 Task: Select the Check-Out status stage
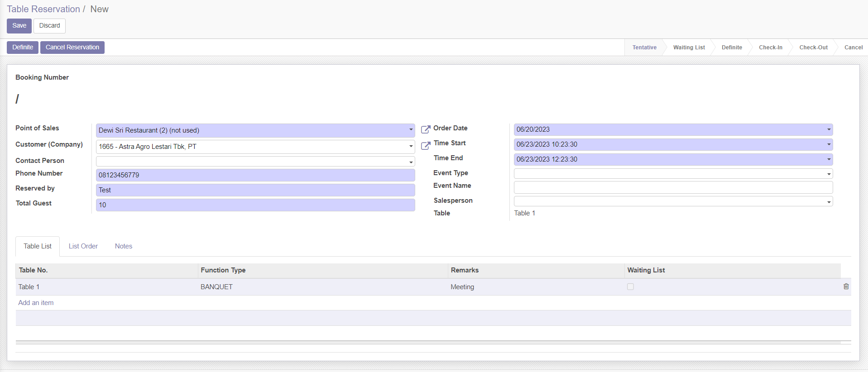click(813, 48)
